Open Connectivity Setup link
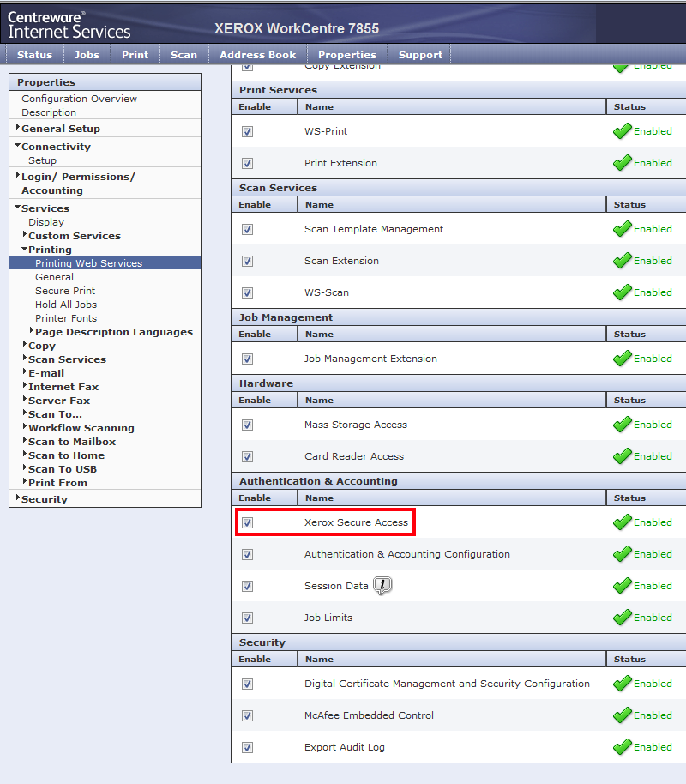Image resolution: width=686 pixels, height=784 pixels. (x=43, y=160)
